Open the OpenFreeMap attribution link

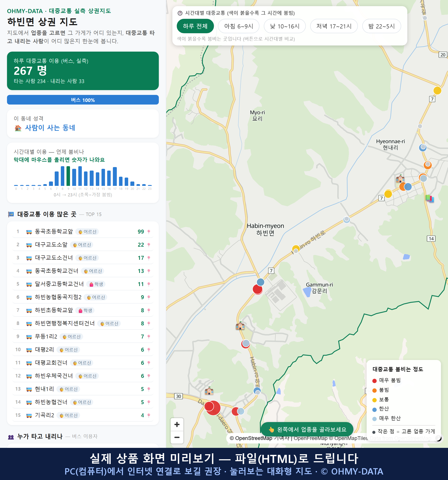tap(310, 438)
